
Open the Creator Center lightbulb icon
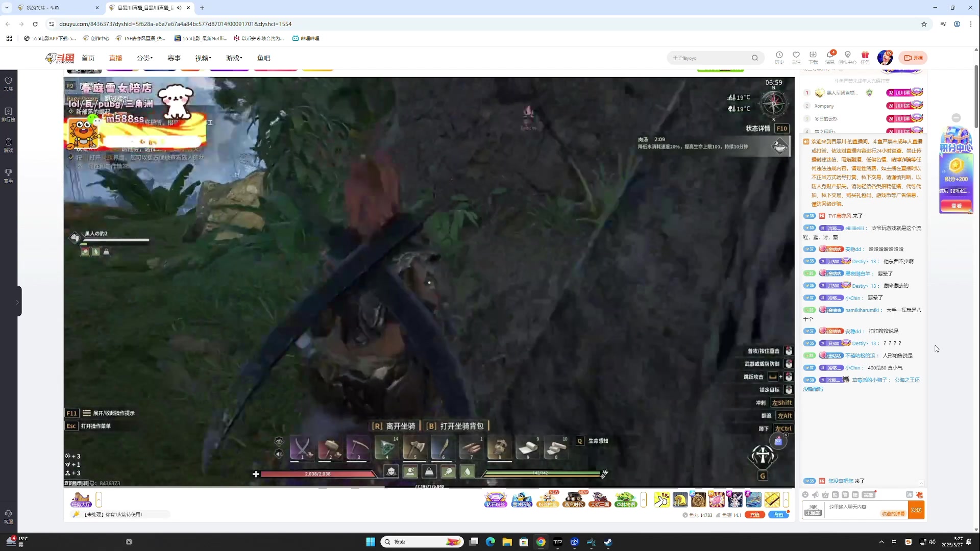(x=847, y=57)
